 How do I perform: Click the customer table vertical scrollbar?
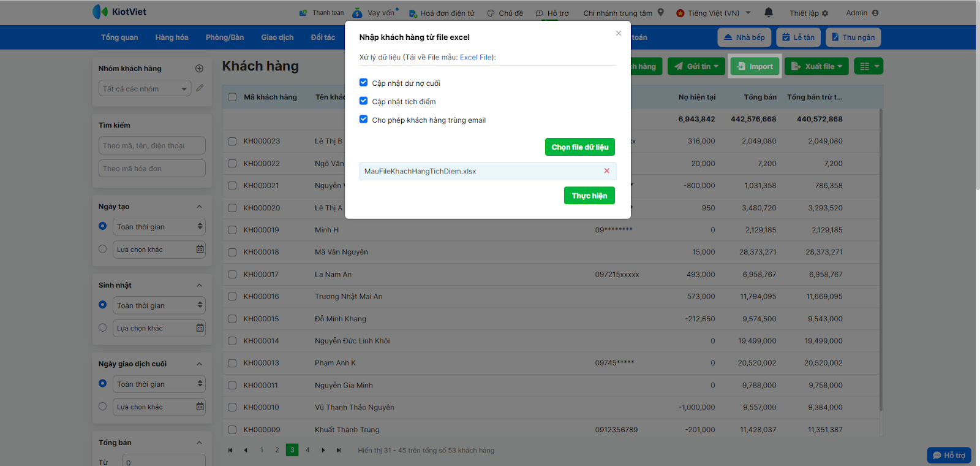(881, 258)
